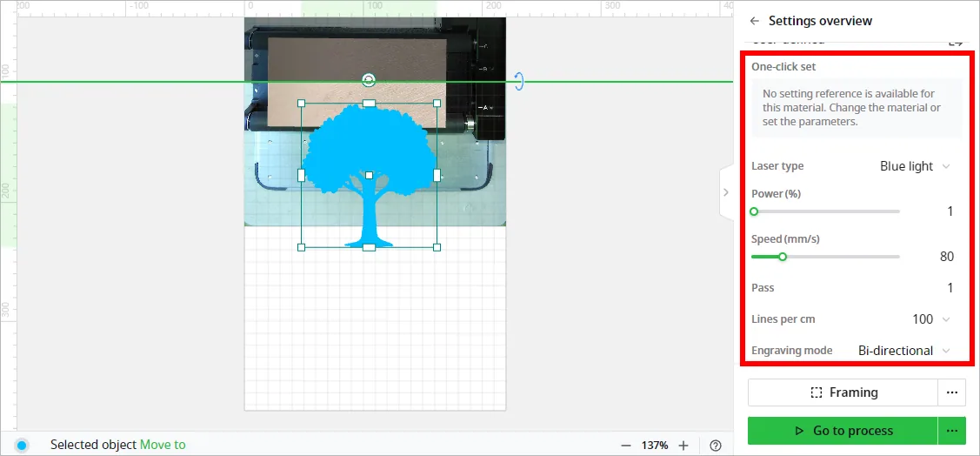The image size is (980, 456).
Task: Open the Laser type Blue light dropdown
Action: click(x=915, y=165)
